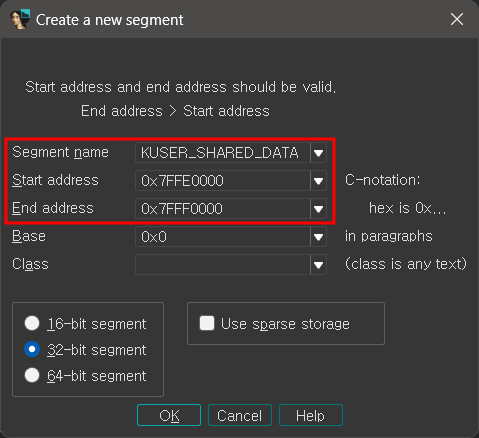Viewport: 479px width, 438px height.
Task: Focus the Start address field 0x7FFE0000
Action: pyautogui.click(x=223, y=181)
